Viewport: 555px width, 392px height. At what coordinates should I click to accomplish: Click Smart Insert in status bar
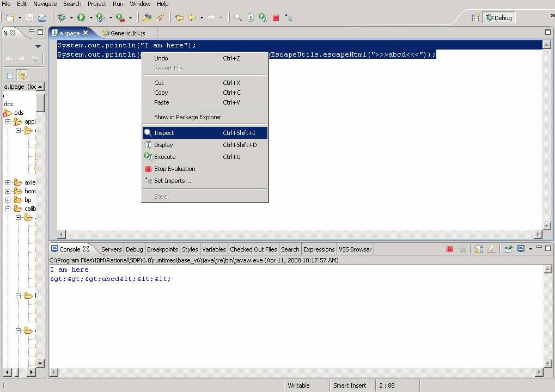pos(350,385)
